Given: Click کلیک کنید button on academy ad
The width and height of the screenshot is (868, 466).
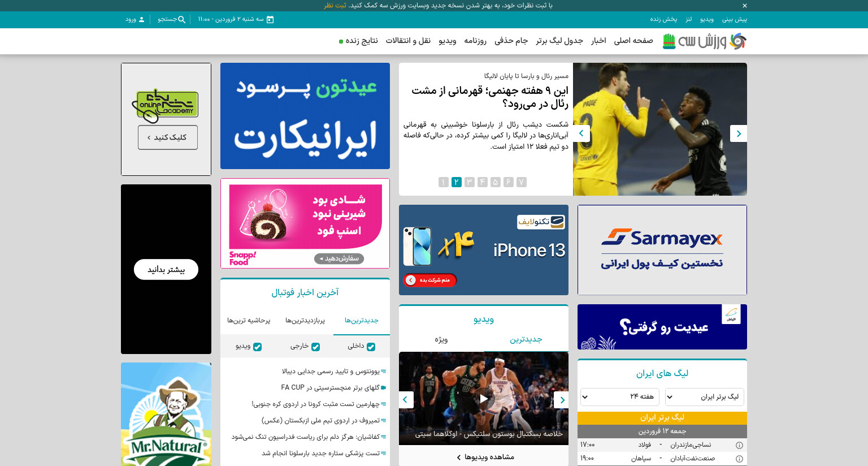Looking at the screenshot, I should 168,137.
